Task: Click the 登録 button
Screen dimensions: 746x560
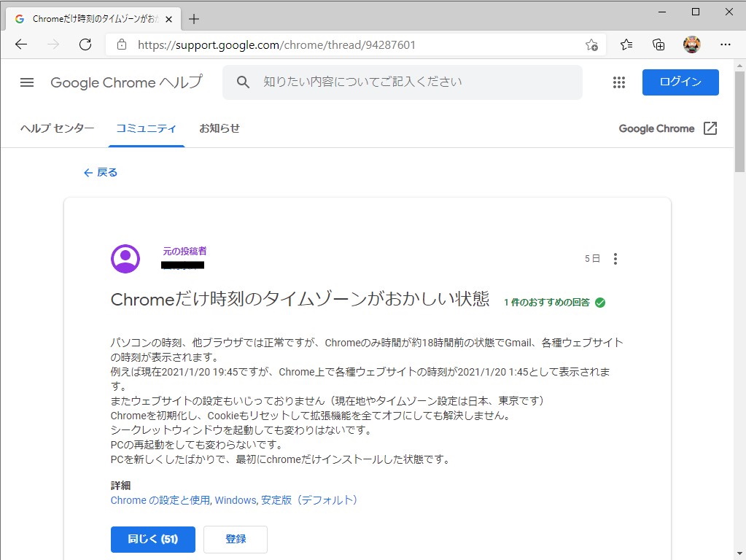Action: (236, 539)
